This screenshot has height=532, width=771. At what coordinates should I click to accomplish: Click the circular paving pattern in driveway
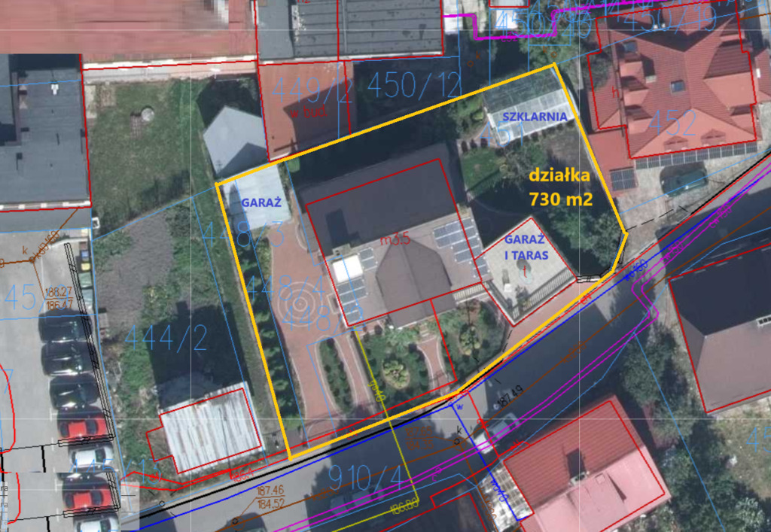pyautogui.click(x=300, y=305)
